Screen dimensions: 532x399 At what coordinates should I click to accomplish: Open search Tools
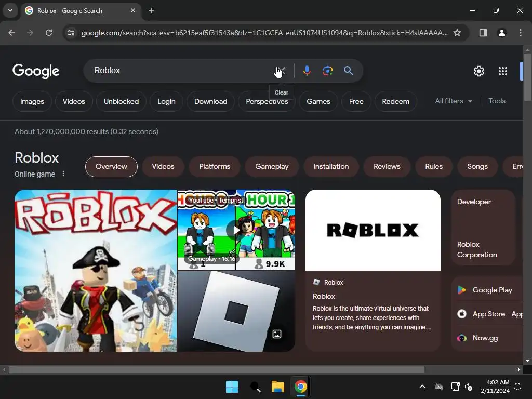tap(497, 101)
